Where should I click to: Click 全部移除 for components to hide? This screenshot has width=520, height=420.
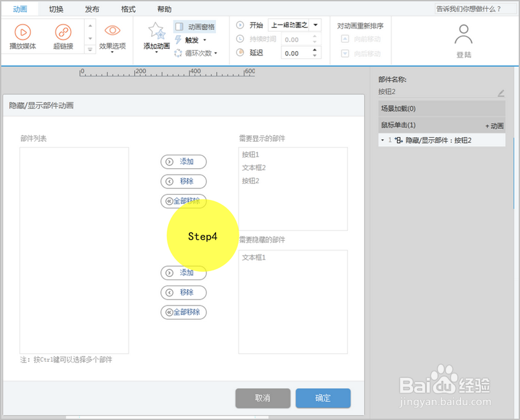point(184,312)
